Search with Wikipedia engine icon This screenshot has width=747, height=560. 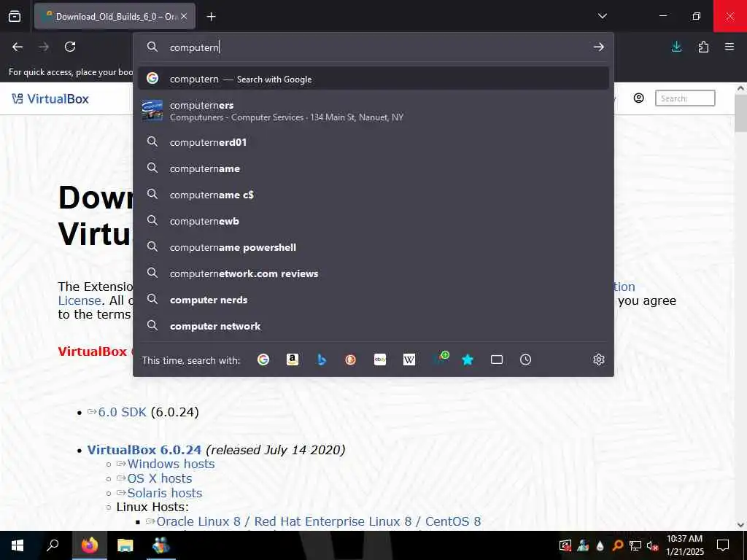tap(409, 359)
